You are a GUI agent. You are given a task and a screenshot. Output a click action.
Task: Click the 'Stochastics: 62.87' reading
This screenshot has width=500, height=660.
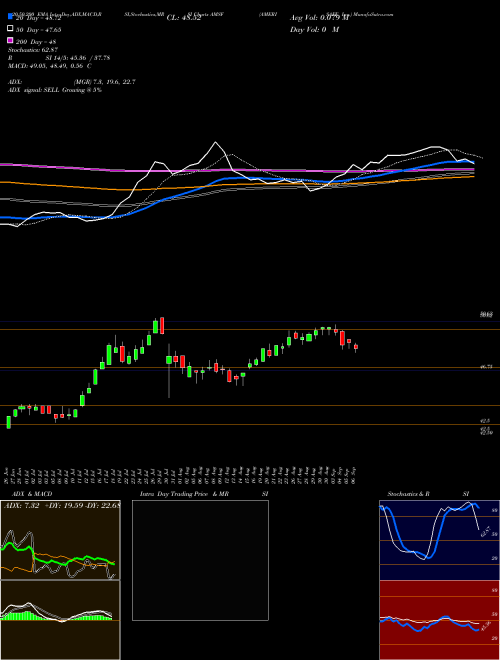(33, 50)
